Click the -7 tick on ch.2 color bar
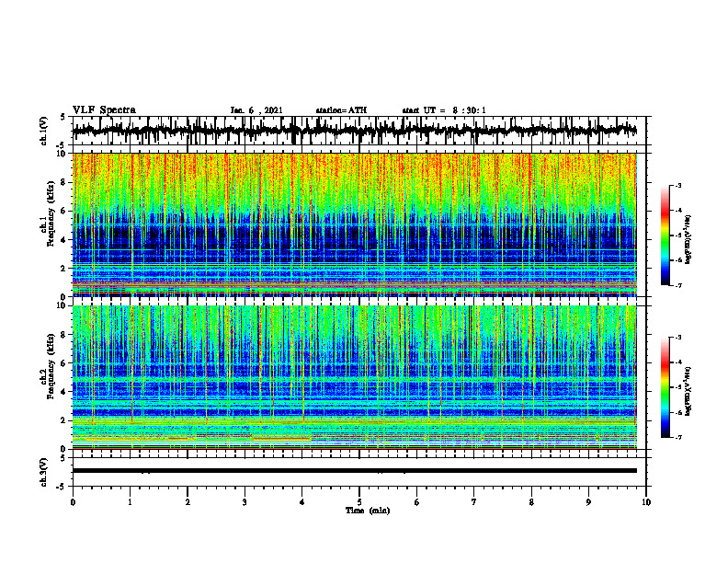The height and width of the screenshot is (563, 728). click(677, 437)
